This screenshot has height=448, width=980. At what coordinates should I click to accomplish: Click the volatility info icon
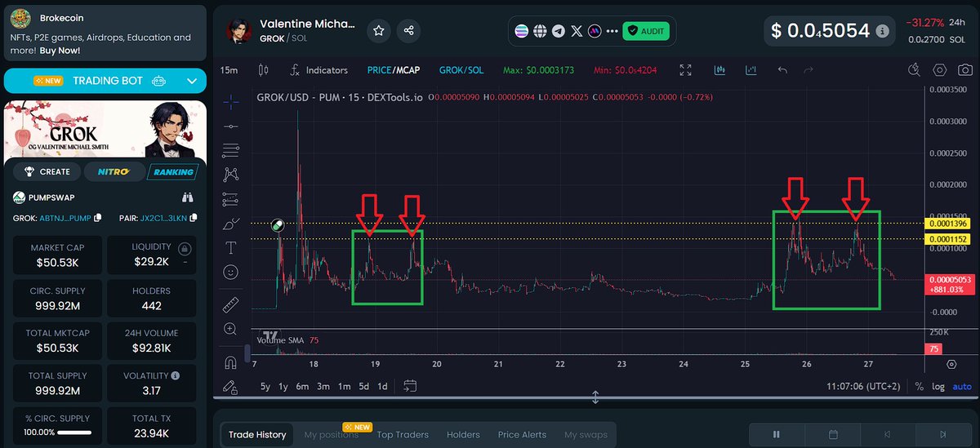tap(176, 376)
